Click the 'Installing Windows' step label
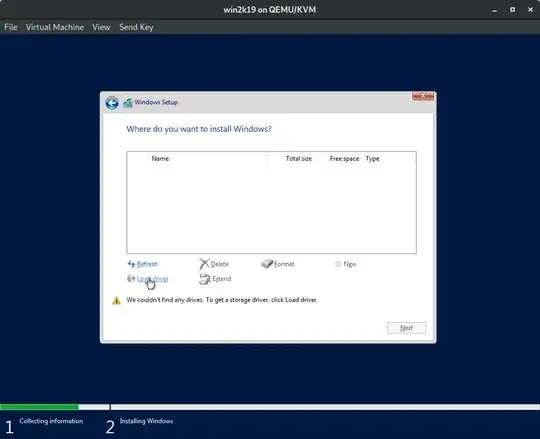 click(146, 421)
